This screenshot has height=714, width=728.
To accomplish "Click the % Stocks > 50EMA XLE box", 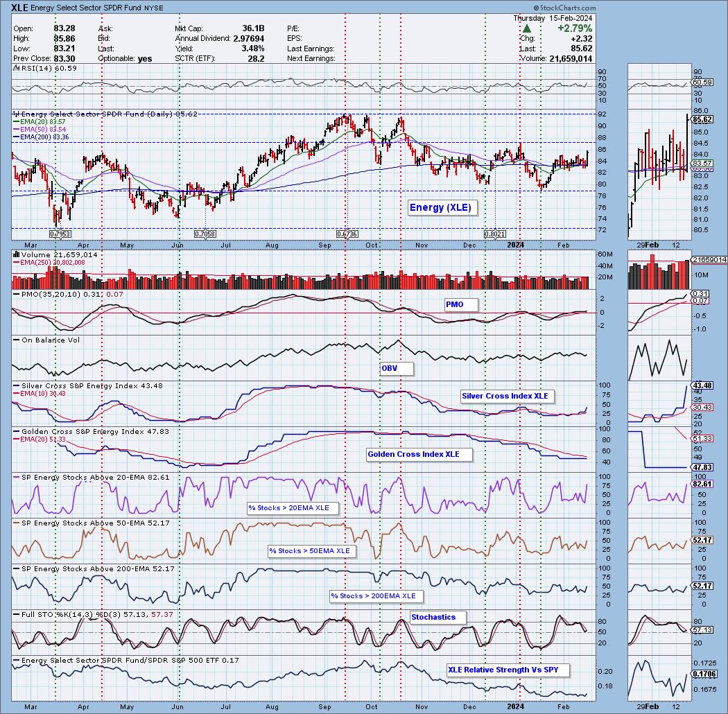I will [313, 551].
